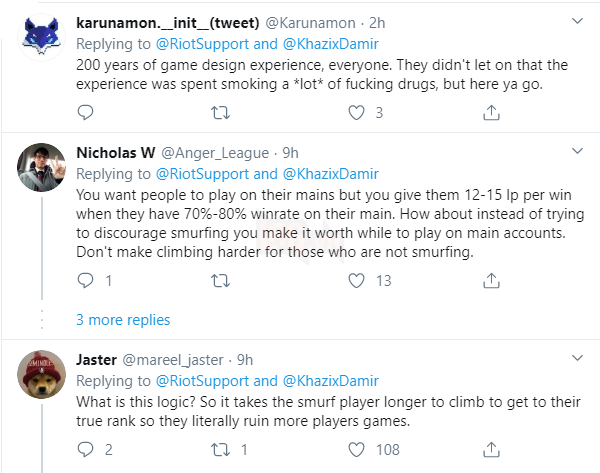Like Jaster's tweet with 108 likes

[x=355, y=449]
